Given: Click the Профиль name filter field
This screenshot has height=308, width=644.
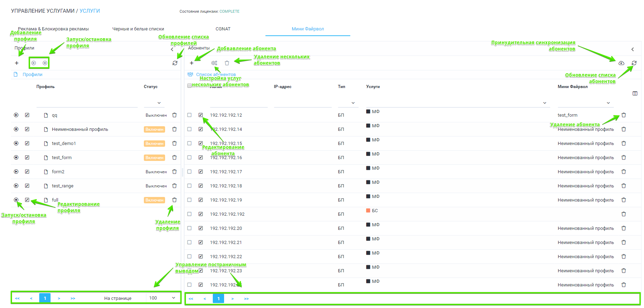Looking at the screenshot, I should pyautogui.click(x=87, y=103).
